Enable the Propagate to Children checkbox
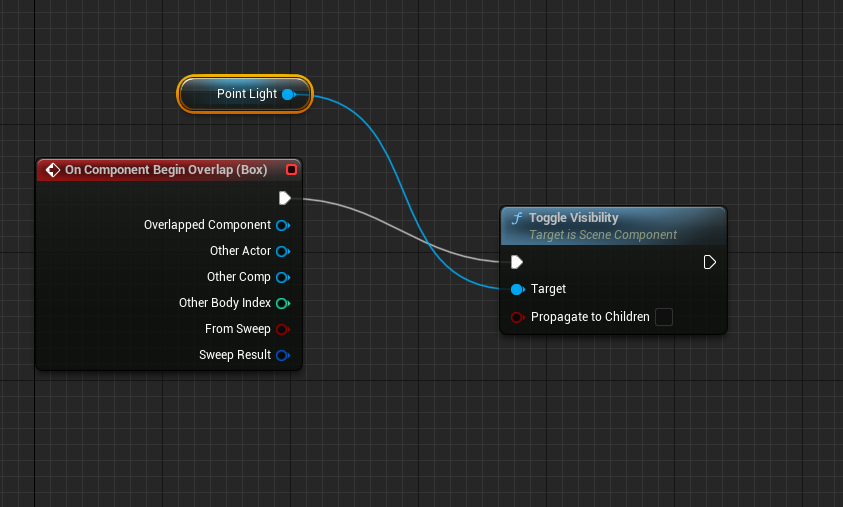Screen dimensions: 843x507 click(664, 317)
